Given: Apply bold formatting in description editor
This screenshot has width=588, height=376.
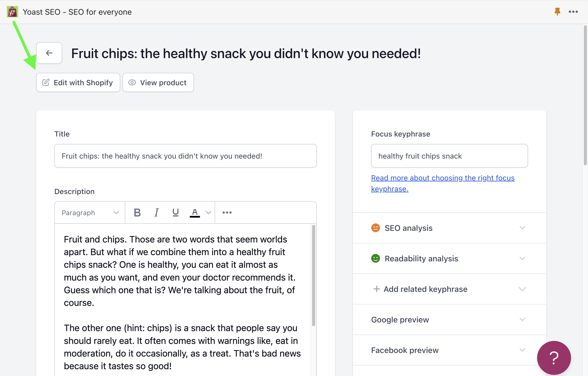Looking at the screenshot, I should 137,213.
